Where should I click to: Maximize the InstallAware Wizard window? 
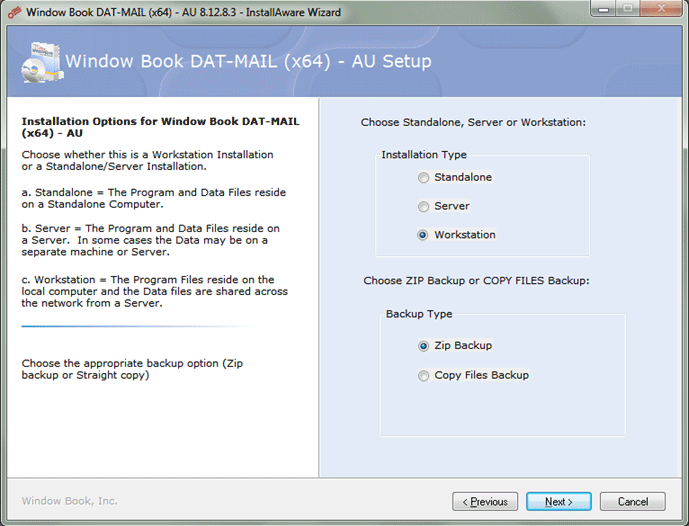[x=627, y=9]
